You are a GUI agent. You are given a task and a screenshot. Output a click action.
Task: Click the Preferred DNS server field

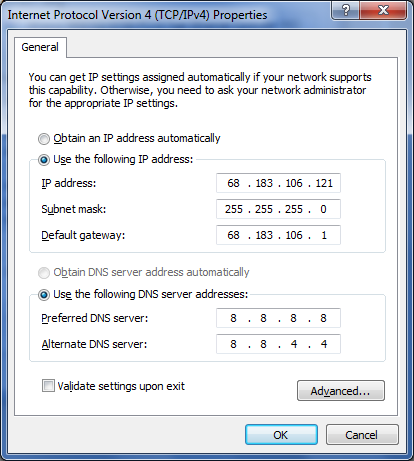278,318
